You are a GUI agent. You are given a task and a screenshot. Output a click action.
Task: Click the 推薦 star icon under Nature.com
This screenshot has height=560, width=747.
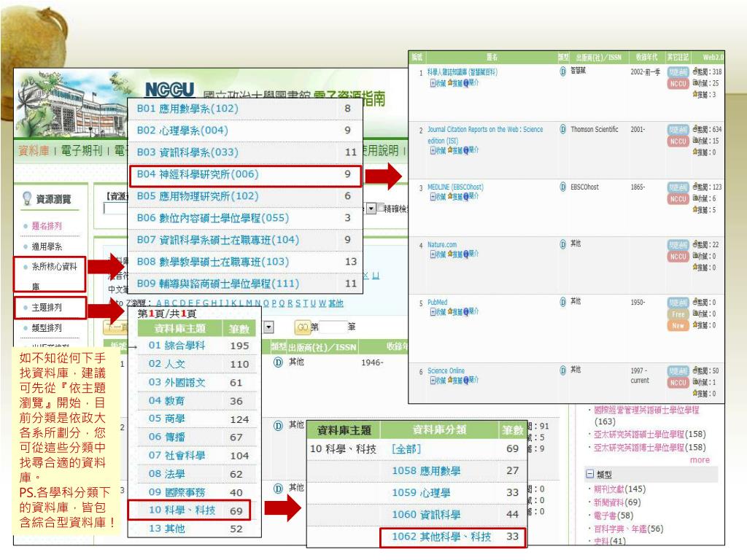449,254
